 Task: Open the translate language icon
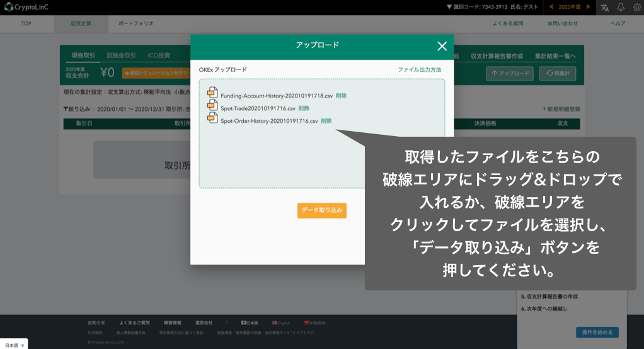coord(604,8)
